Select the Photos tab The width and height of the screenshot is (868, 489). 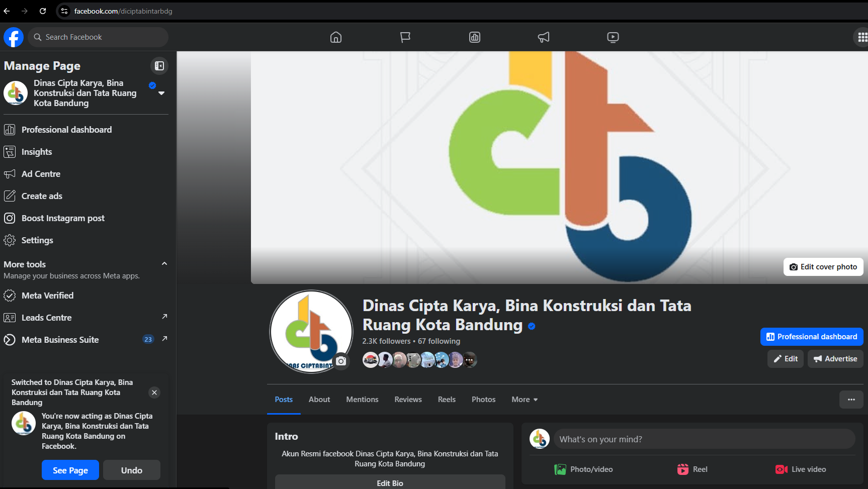pos(483,400)
